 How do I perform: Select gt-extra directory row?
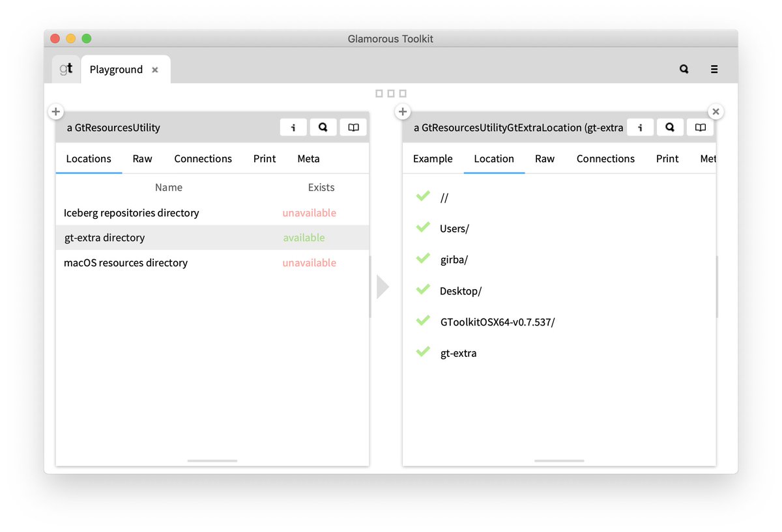212,238
